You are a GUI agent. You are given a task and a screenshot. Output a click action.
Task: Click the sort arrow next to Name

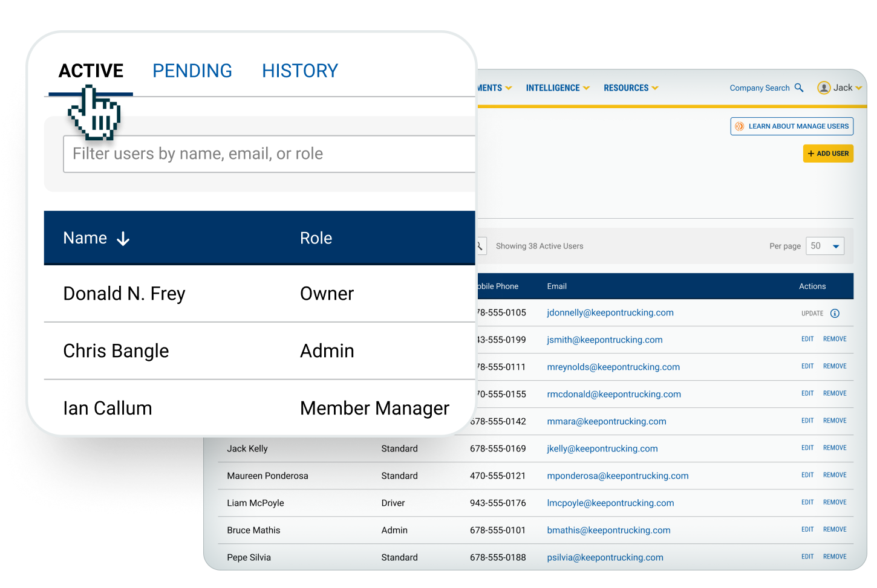(x=123, y=239)
